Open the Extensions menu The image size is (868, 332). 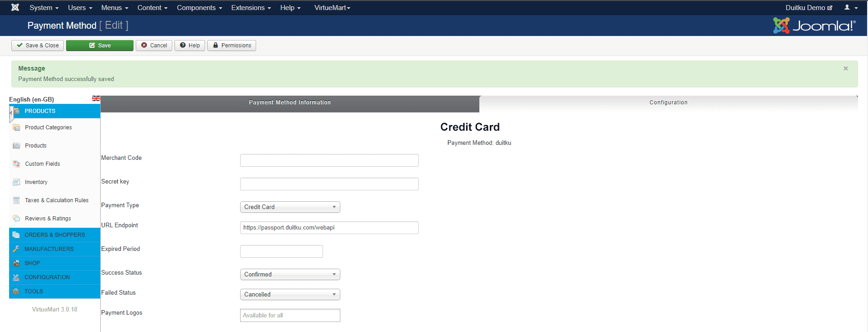click(251, 8)
